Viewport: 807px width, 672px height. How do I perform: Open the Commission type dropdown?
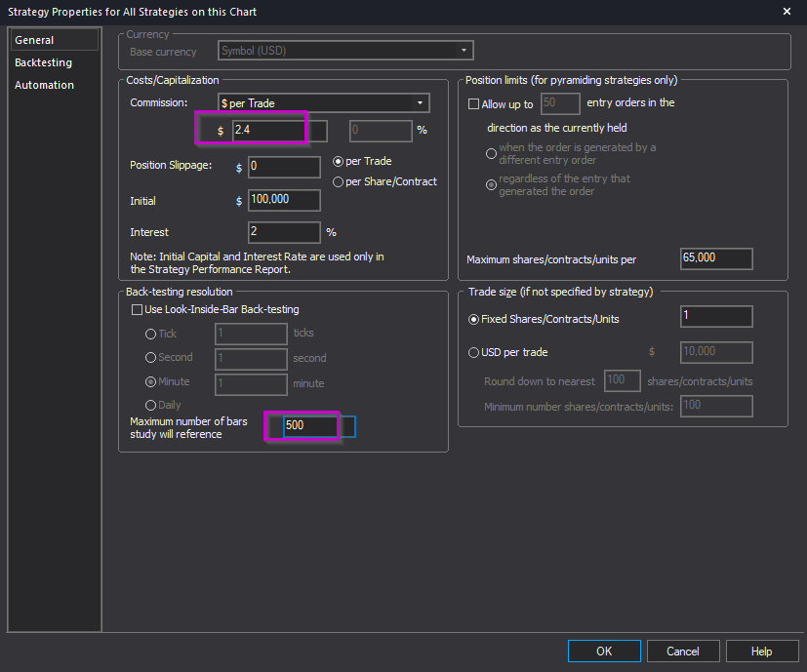coord(324,102)
